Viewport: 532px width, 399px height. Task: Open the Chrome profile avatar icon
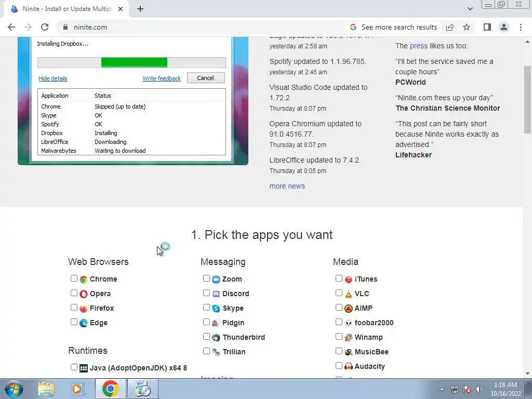click(504, 27)
